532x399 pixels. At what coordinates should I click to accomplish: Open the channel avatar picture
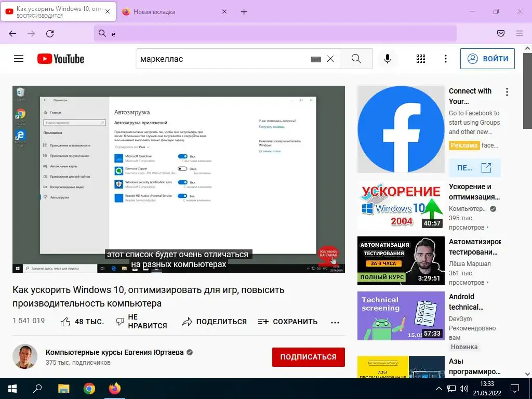coord(25,356)
